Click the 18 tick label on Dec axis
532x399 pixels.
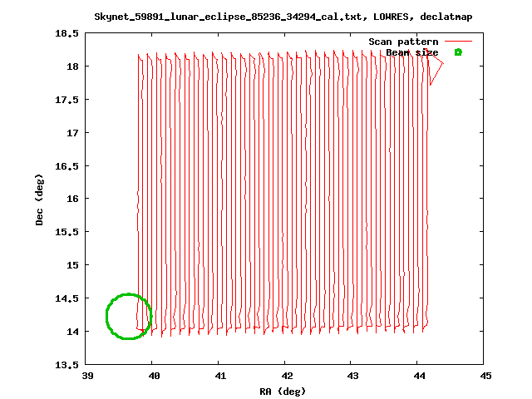pyautogui.click(x=72, y=66)
